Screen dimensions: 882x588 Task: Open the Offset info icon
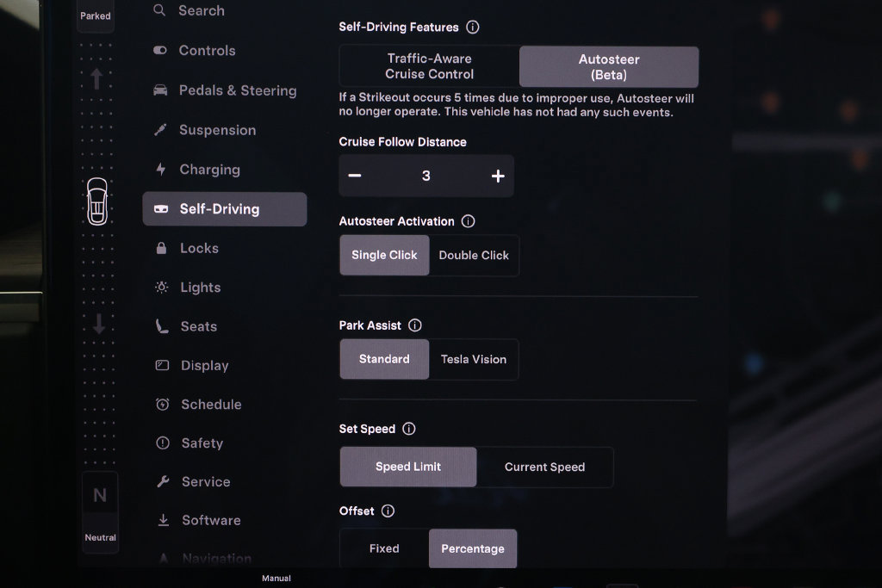point(388,511)
